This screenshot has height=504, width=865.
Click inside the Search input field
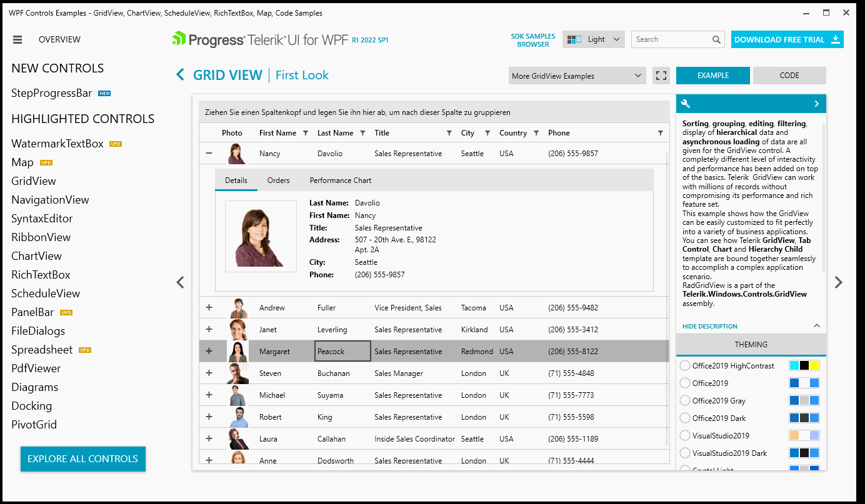coord(672,39)
